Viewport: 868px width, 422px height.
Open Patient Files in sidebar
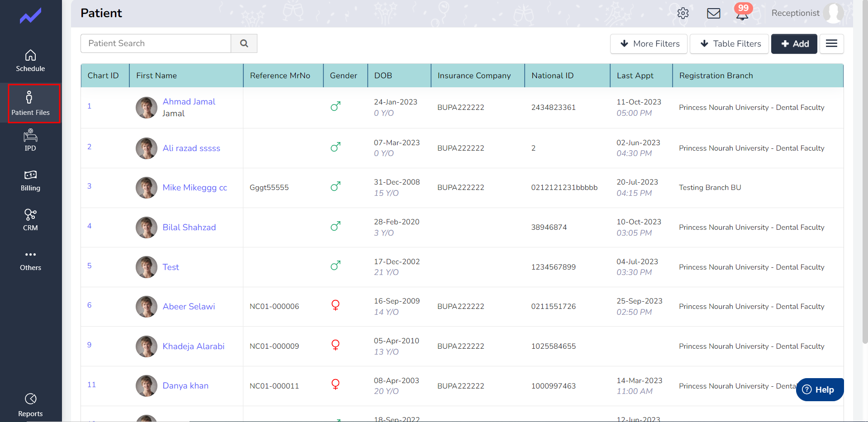click(x=30, y=104)
